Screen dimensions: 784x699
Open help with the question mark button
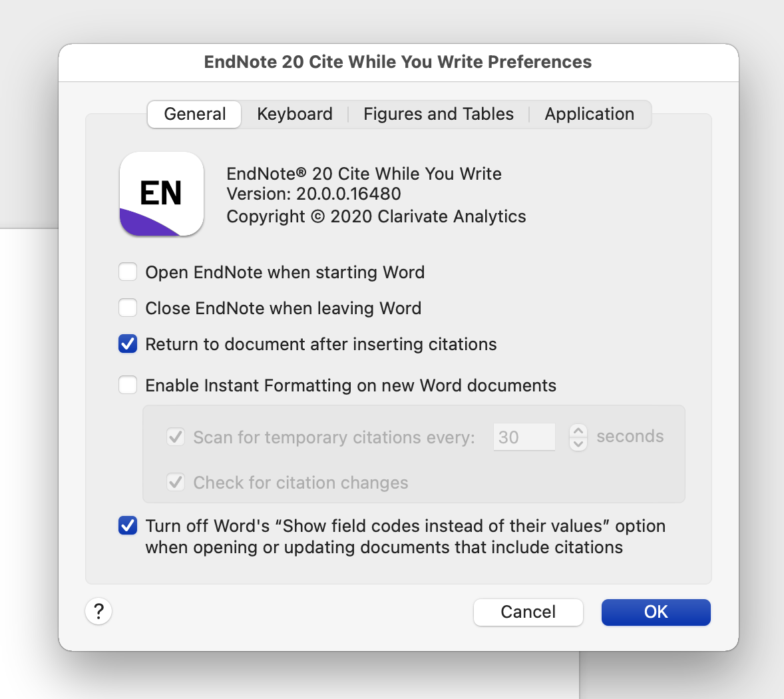pyautogui.click(x=98, y=611)
